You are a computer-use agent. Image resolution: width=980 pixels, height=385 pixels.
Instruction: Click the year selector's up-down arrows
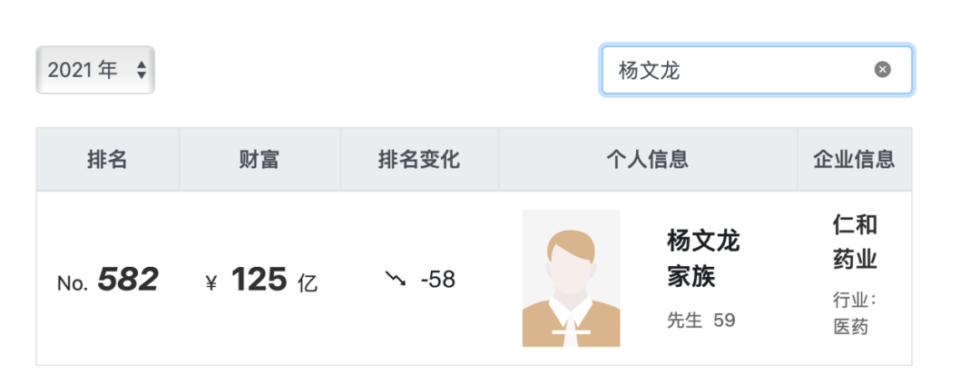(x=142, y=70)
